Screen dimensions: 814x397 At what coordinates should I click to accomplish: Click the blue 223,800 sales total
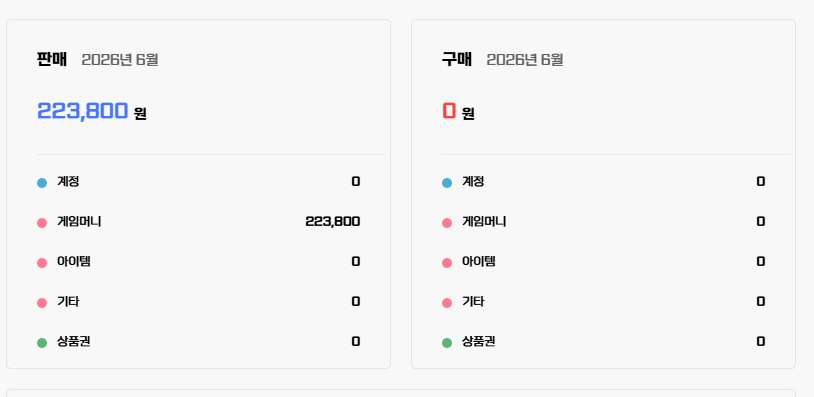click(x=83, y=111)
